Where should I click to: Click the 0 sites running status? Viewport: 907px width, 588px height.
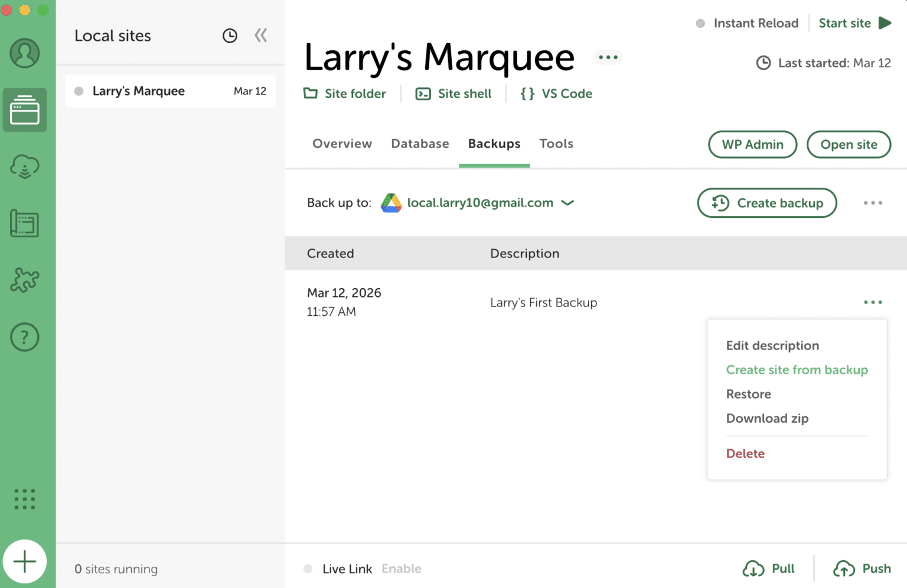tap(116, 569)
